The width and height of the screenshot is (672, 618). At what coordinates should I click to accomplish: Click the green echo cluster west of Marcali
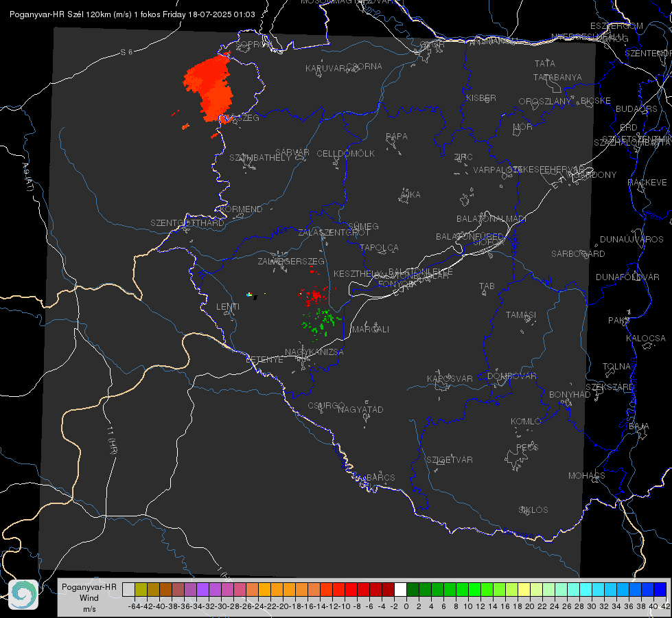[x=321, y=323]
